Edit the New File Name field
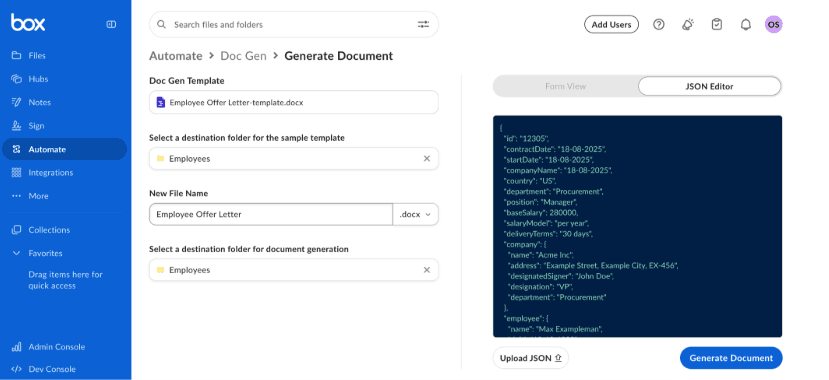 [x=271, y=214]
